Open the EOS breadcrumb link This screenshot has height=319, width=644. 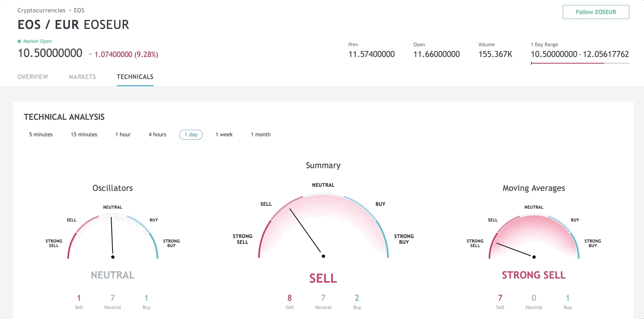click(79, 10)
